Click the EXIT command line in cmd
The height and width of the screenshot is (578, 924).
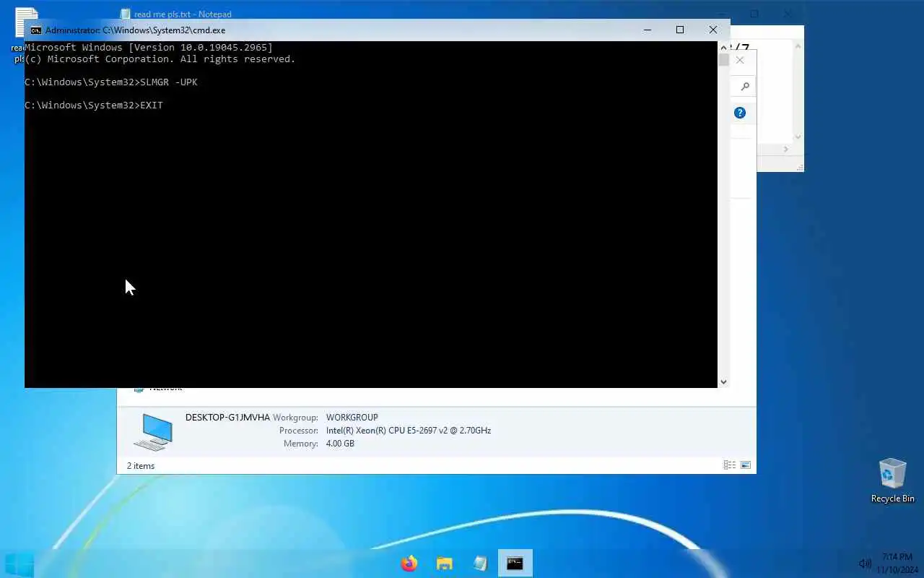coord(94,105)
